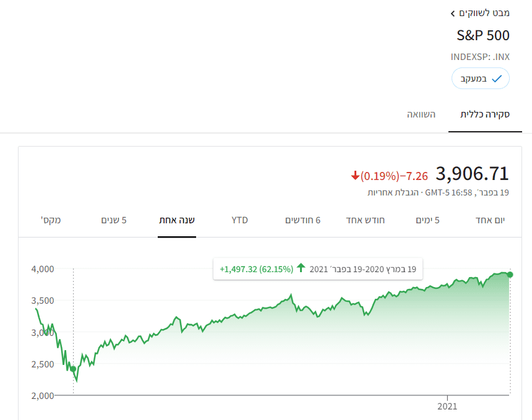Show the 5 ימים chart range
Image resolution: width=532 pixels, height=420 pixels.
[427, 220]
